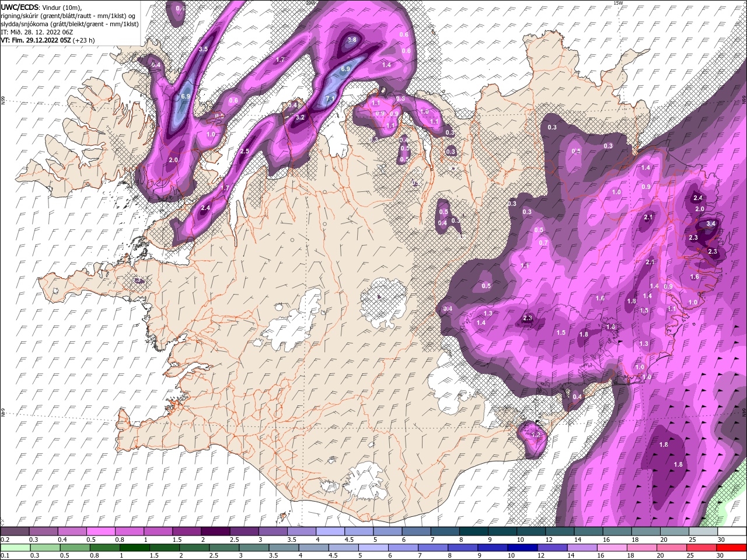Viewport: 747px width, 560px height.
Task: Click the pale green 0.1–0.3 rain scale swatch
Action: 15,548
